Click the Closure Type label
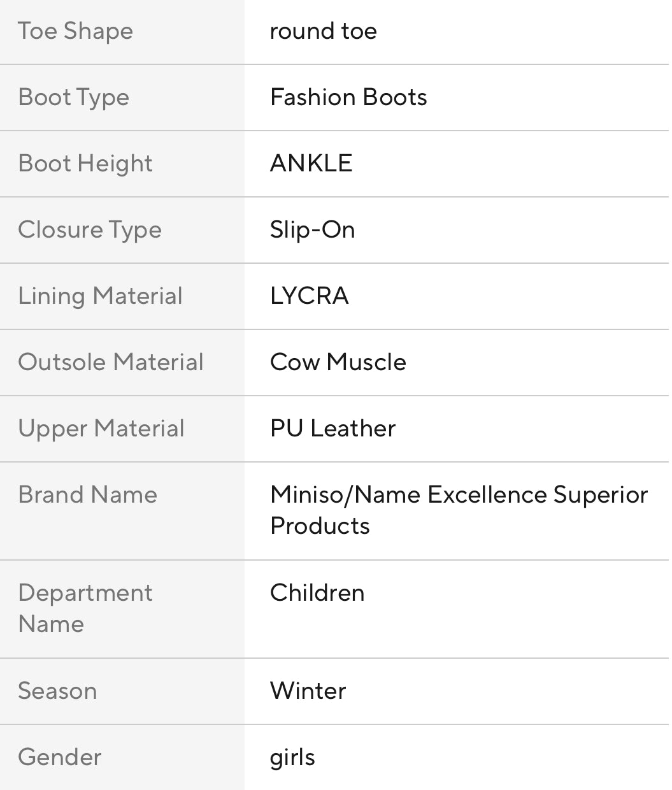672x790 pixels. [x=90, y=230]
